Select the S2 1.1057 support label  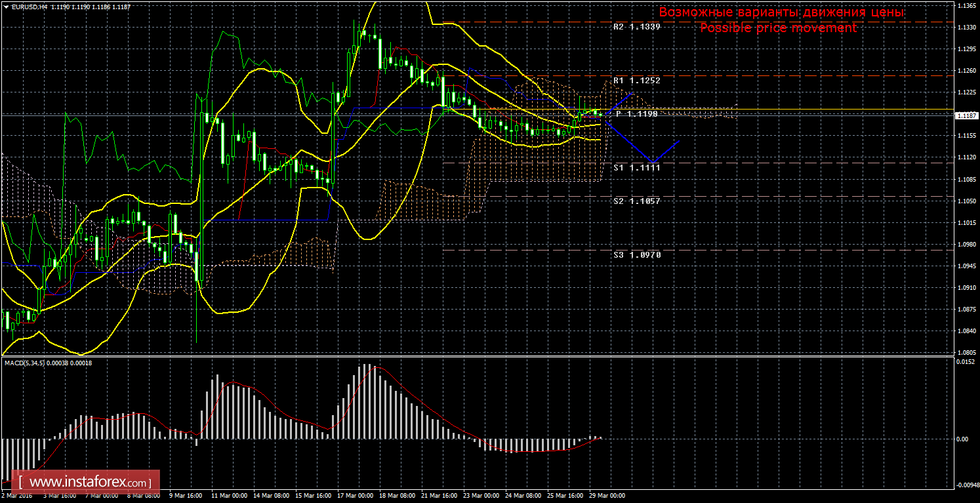[x=636, y=201]
